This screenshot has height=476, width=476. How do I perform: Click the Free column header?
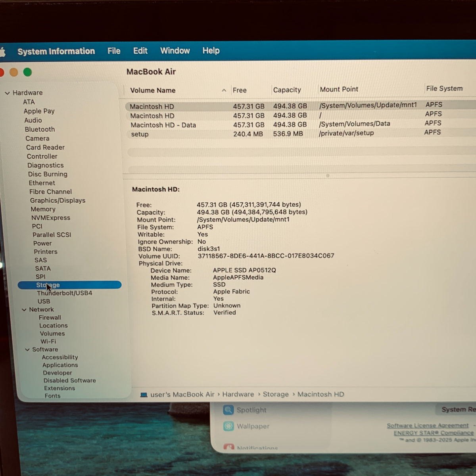[x=240, y=90]
